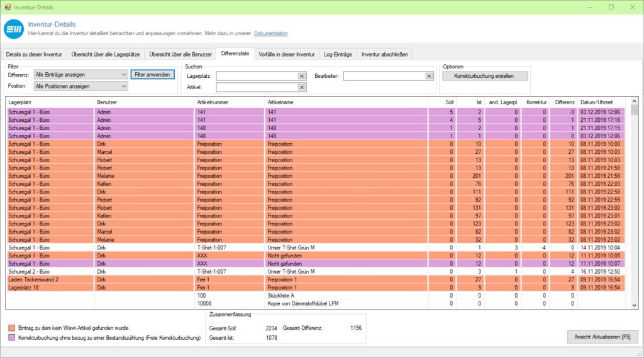Click the Inventur-Details blue logo icon
The image size is (644, 358).
click(14, 29)
